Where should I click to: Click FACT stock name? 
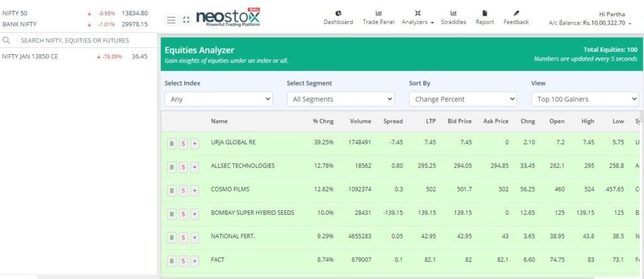(x=218, y=259)
